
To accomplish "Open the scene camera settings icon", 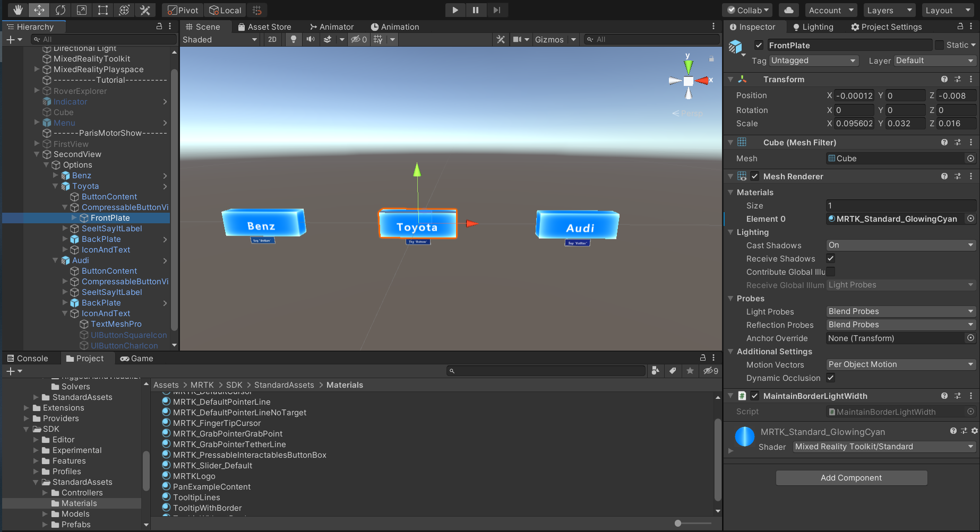I will (517, 39).
